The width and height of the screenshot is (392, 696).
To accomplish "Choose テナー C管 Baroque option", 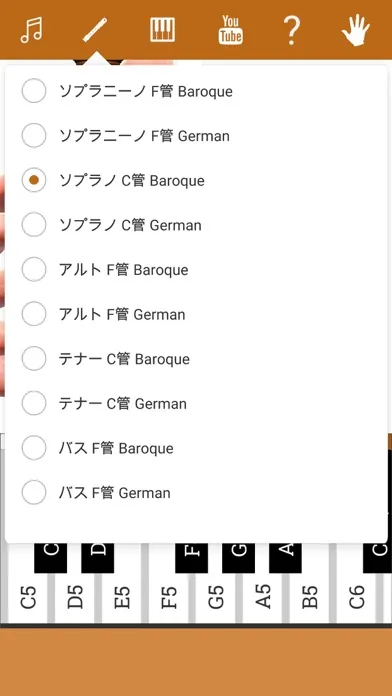I will (x=196, y=359).
